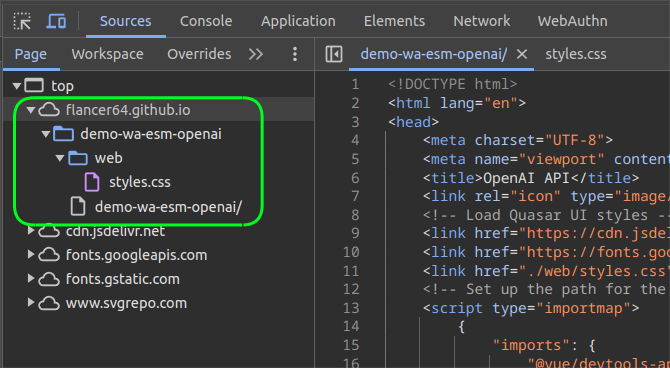Image resolution: width=670 pixels, height=368 pixels.
Task: Open the Application tab
Action: (298, 21)
